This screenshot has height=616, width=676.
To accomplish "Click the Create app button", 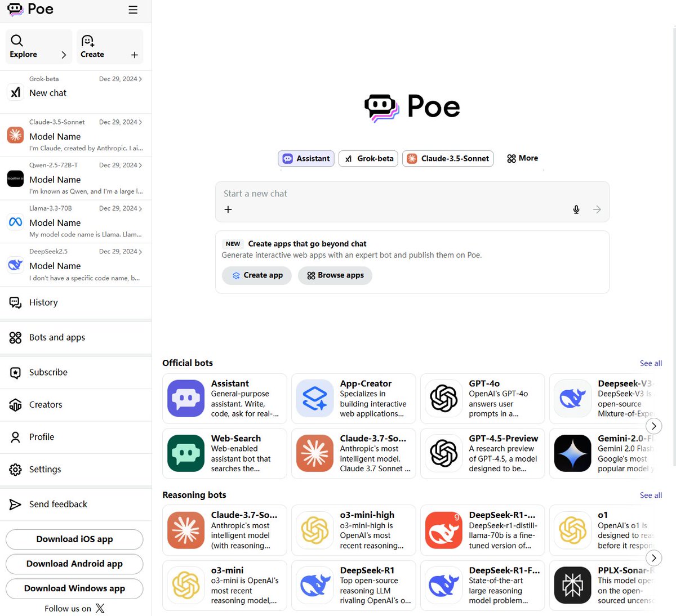I will click(257, 275).
